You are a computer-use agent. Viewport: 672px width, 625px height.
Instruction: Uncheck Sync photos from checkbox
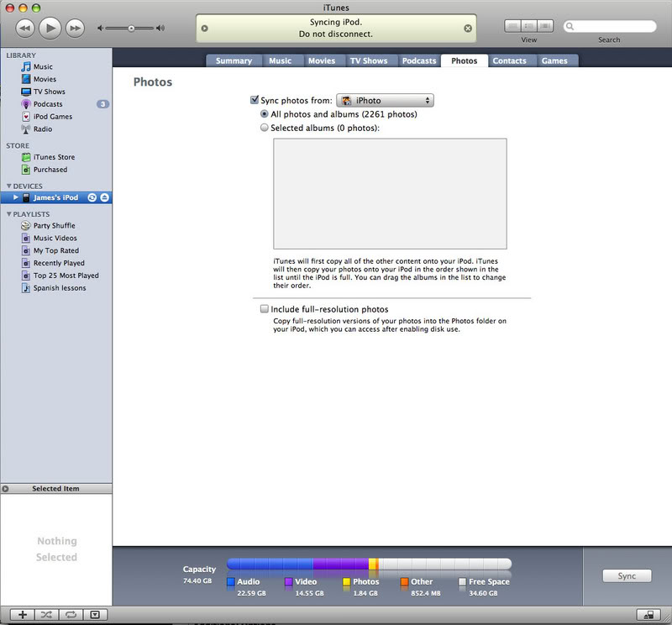click(x=255, y=100)
